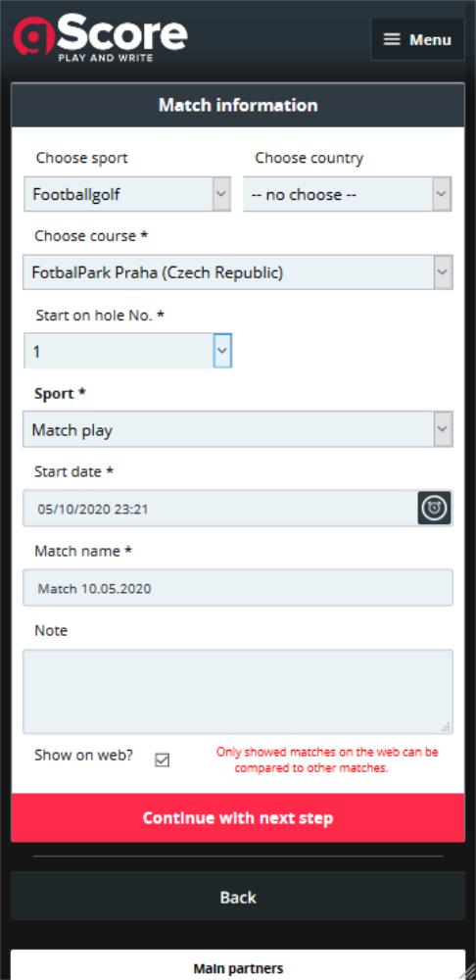Viewport: 476px width, 980px height.
Task: Open the Sport type Match play dropdown
Action: (x=238, y=429)
